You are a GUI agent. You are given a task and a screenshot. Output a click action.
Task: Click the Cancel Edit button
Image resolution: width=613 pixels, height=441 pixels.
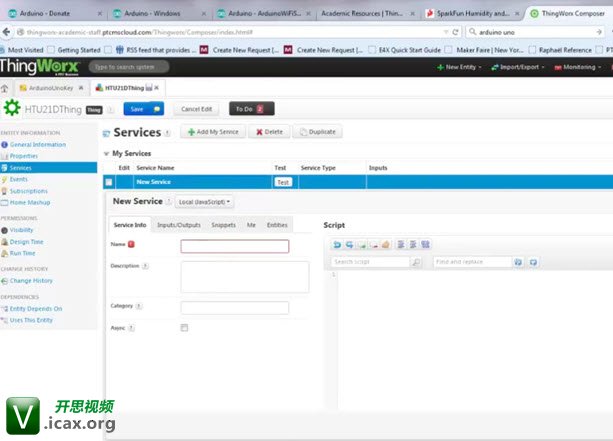(196, 109)
